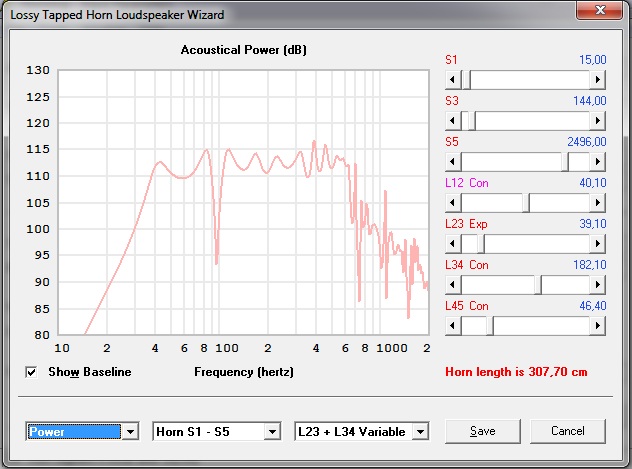Click the Acoustical Power (dB) chart title
This screenshot has height=469, width=632.
click(243, 50)
